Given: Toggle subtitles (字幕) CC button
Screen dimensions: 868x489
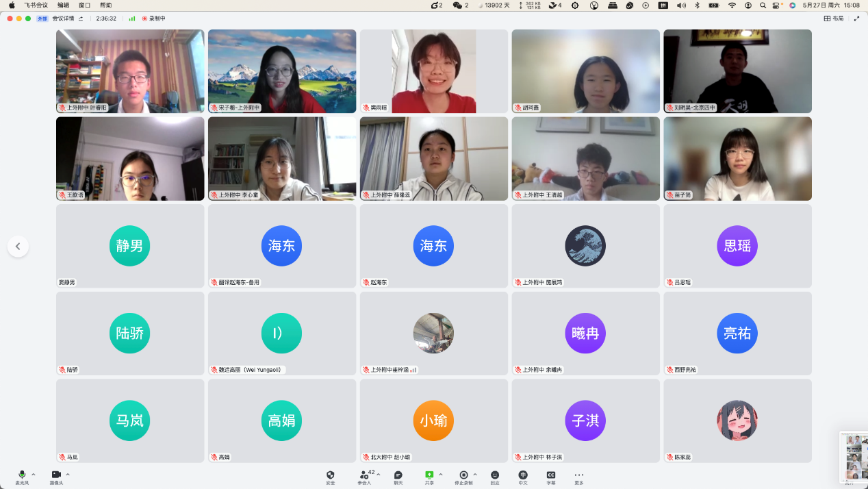Looking at the screenshot, I should [551, 477].
